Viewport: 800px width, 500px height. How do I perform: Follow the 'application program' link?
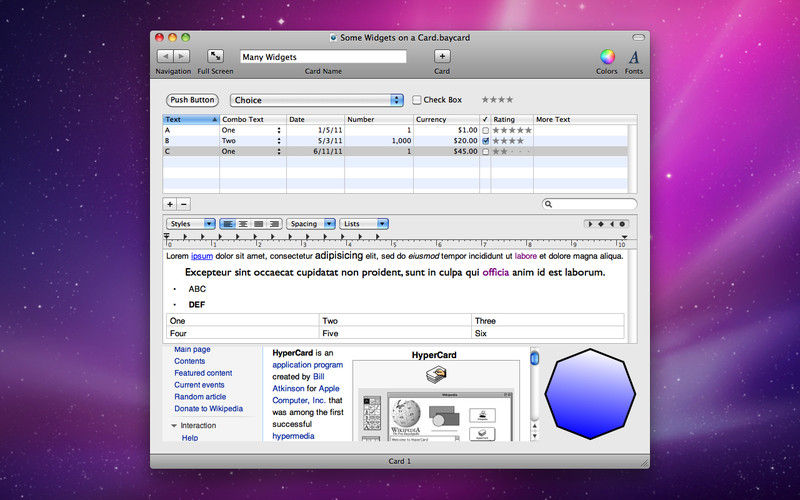[x=308, y=365]
